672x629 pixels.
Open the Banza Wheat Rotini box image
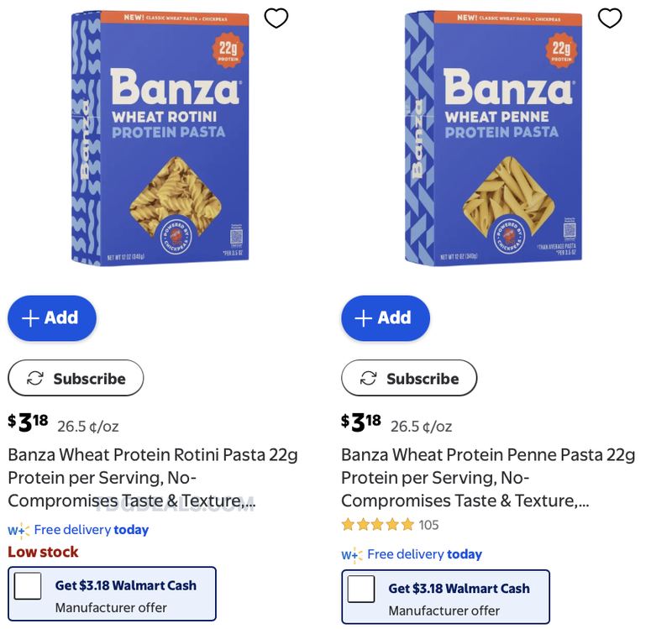pos(160,138)
